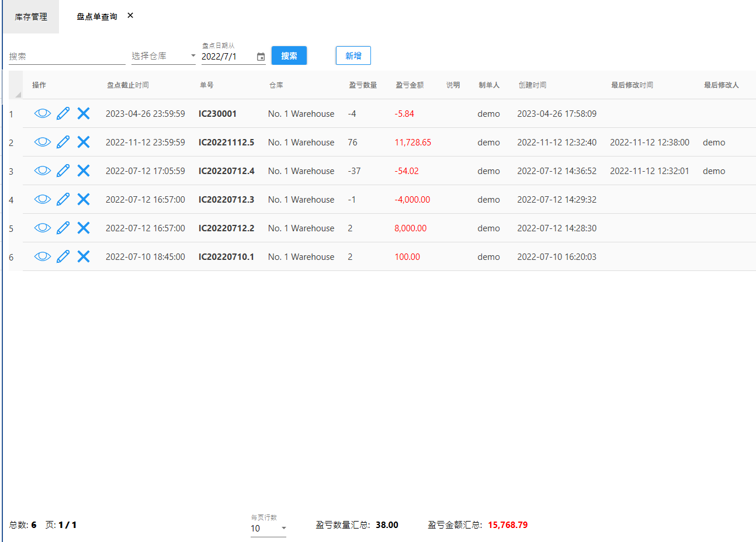Close the 盘点单查询 tab
Image resolution: width=756 pixels, height=542 pixels.
130,16
